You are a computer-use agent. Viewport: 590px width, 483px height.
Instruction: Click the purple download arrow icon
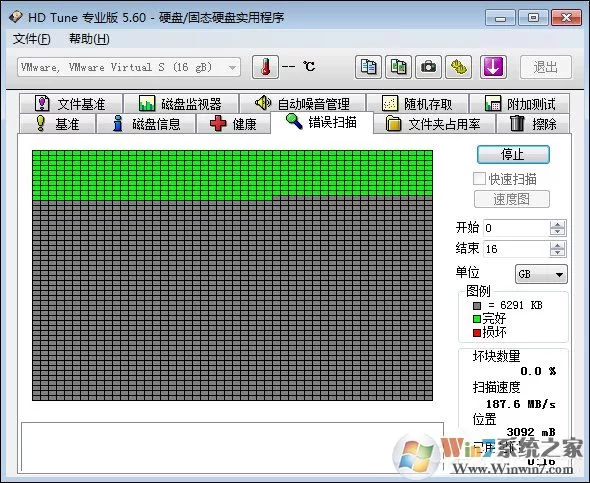coord(493,67)
